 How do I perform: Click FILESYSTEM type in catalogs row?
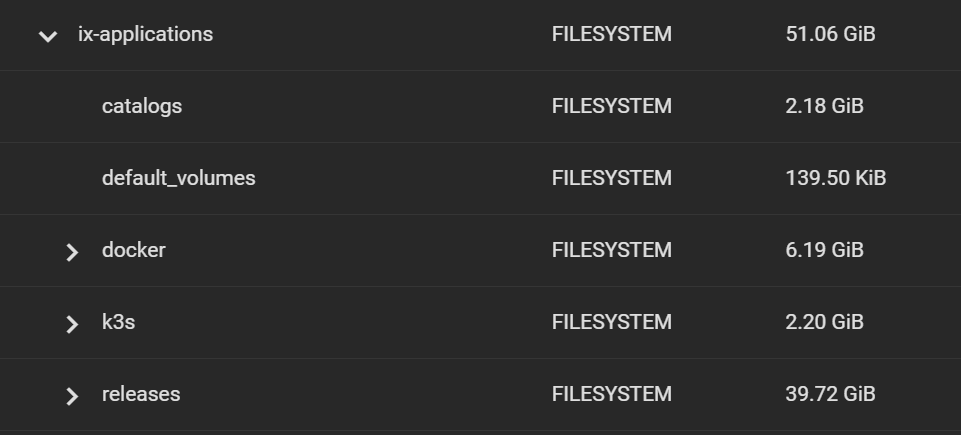tap(612, 106)
